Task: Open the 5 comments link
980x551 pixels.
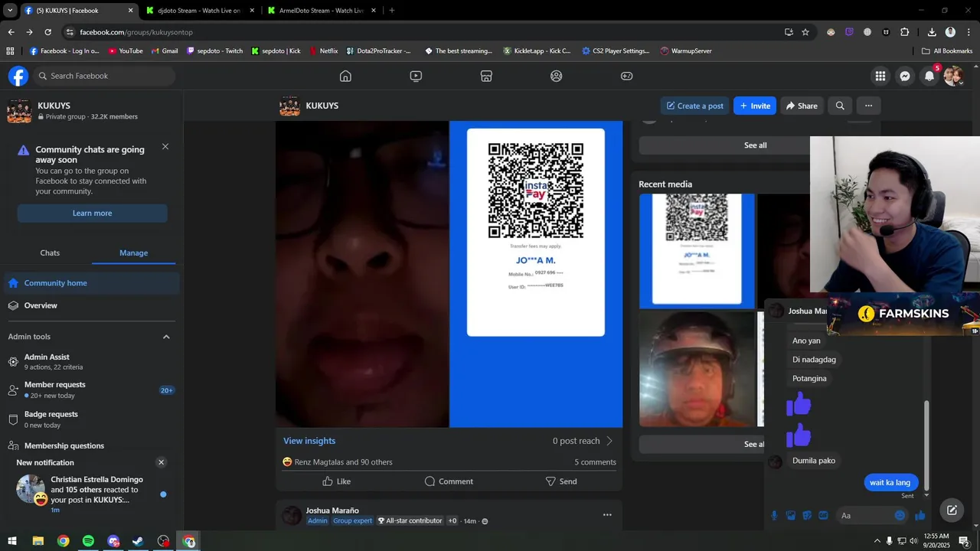Action: (x=595, y=462)
